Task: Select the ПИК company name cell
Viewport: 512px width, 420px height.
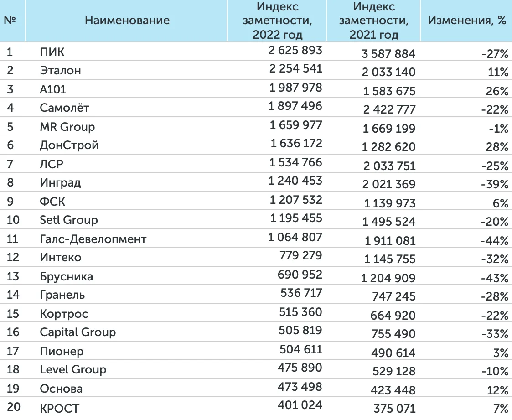Action: coord(52,52)
